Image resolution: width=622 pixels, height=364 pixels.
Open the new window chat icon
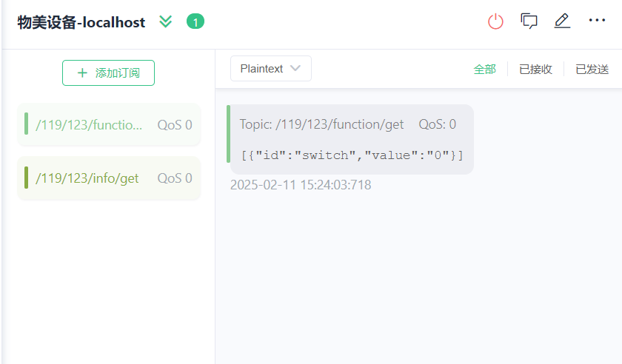(529, 21)
